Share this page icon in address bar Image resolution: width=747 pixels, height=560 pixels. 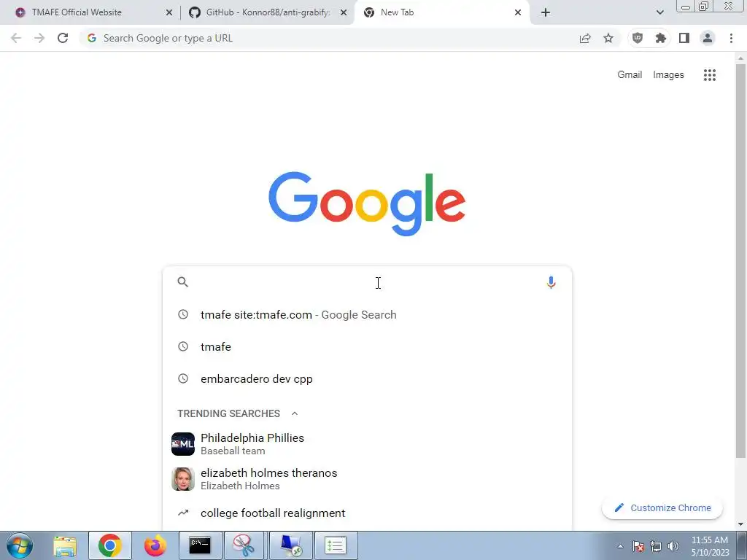585,38
